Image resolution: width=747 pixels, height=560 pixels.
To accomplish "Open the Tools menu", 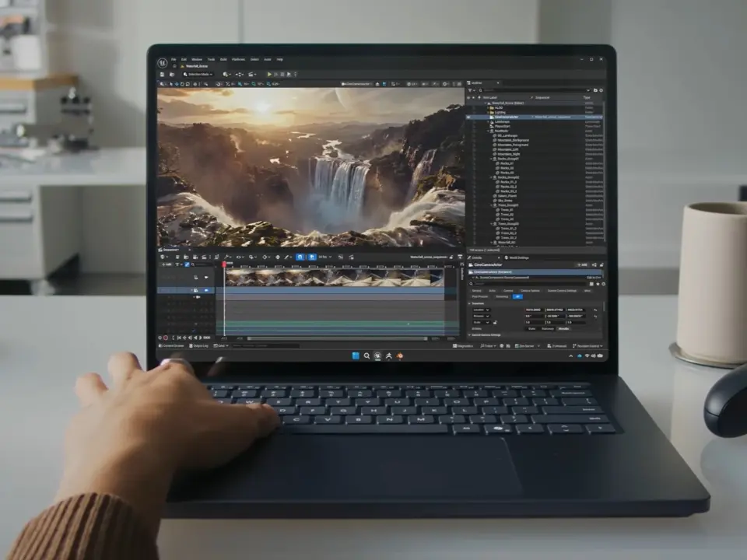I will (x=211, y=60).
